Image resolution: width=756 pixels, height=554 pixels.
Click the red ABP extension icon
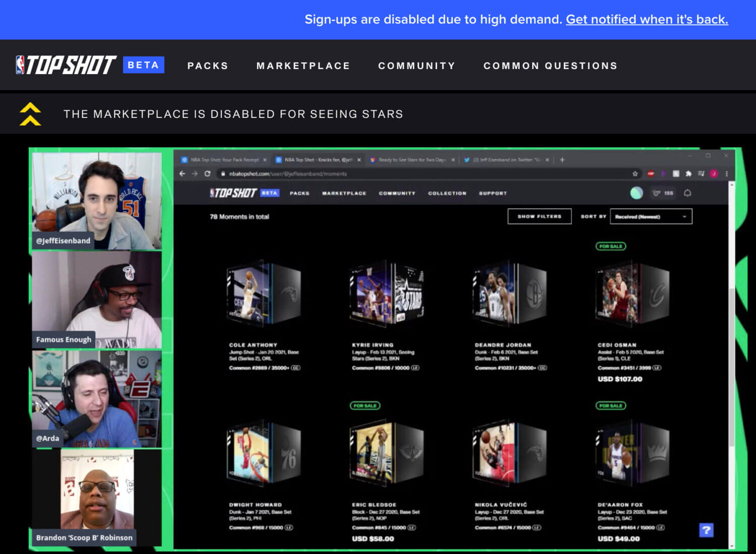point(650,174)
